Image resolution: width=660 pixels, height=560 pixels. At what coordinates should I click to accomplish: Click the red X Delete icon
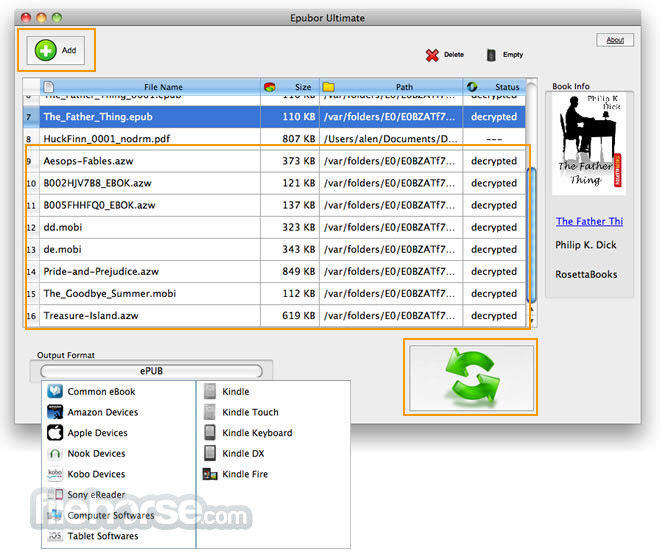(x=432, y=55)
